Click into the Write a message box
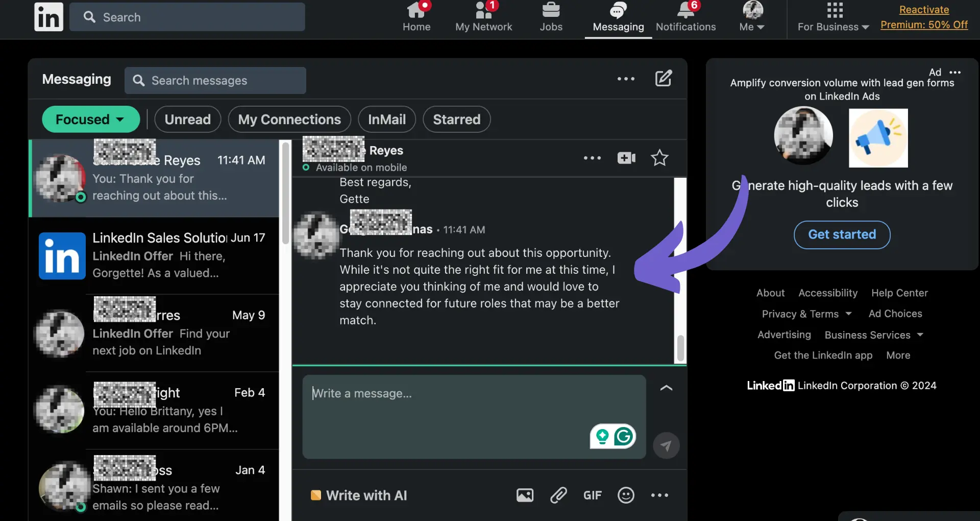This screenshot has height=521, width=980. [x=474, y=417]
